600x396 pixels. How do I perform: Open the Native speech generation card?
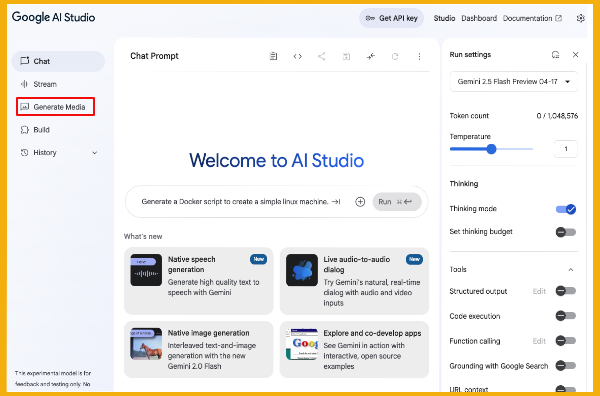(x=199, y=281)
